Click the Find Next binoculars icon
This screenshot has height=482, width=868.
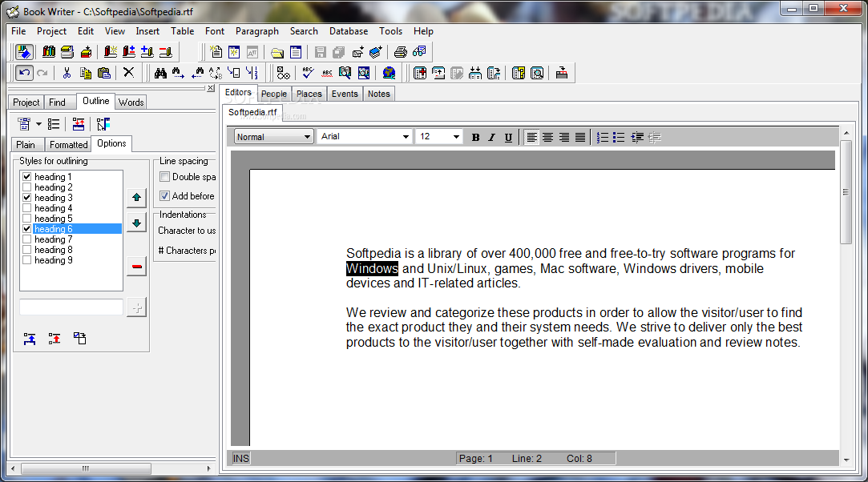point(178,73)
